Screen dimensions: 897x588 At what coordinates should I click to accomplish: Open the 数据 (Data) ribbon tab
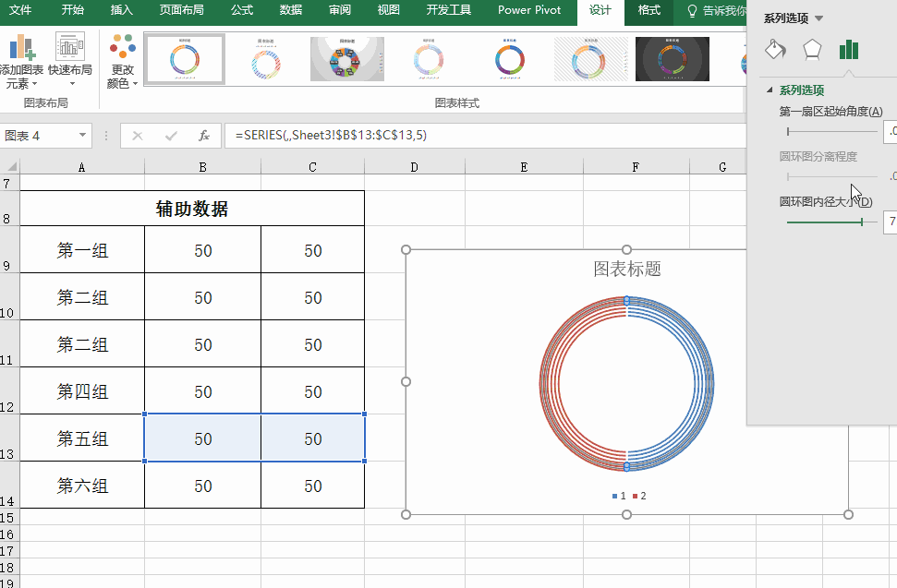[291, 10]
